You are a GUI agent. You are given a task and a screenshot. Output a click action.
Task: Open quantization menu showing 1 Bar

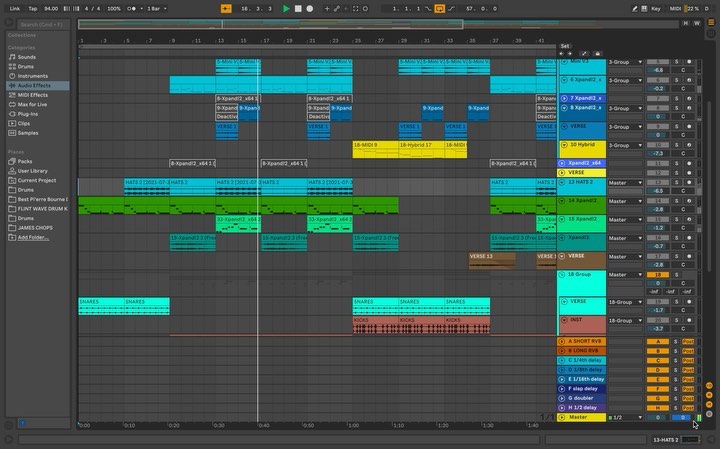(157, 8)
